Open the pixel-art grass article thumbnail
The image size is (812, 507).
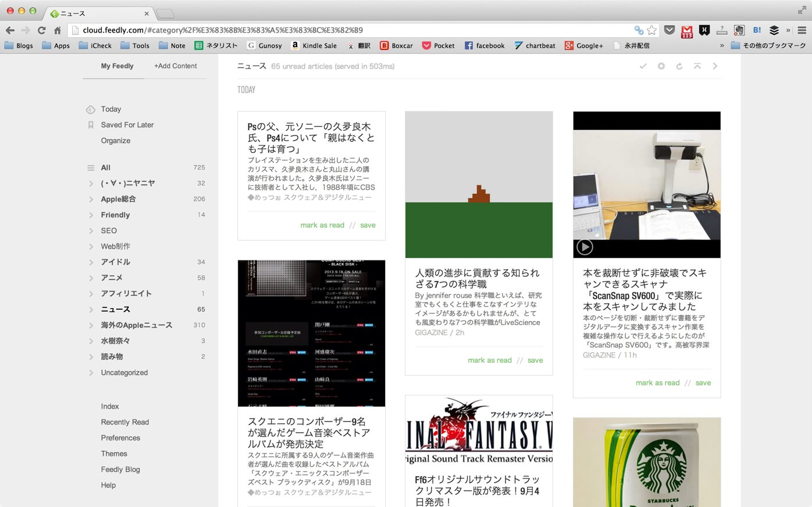[x=479, y=185]
